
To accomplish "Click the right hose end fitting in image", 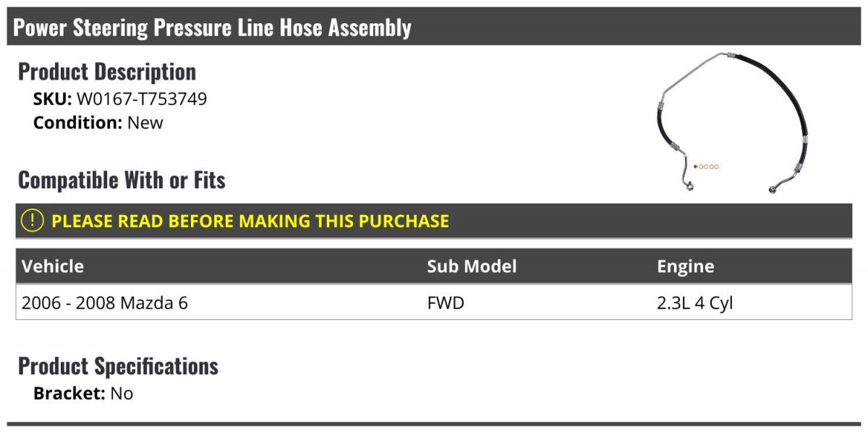I will pyautogui.click(x=773, y=189).
